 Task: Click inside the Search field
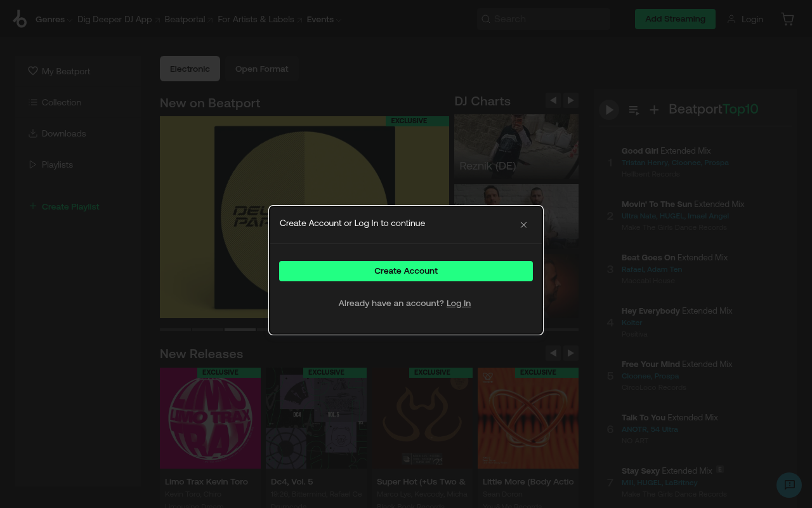[x=544, y=19]
